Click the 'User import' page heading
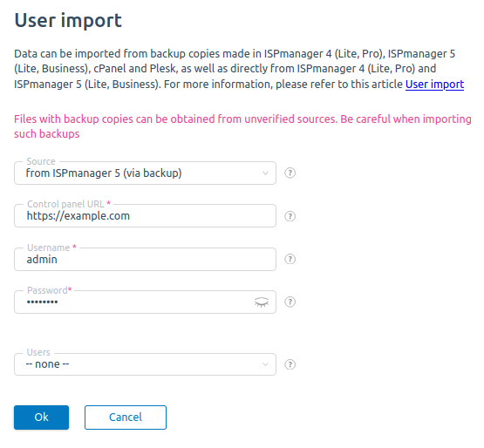The width and height of the screenshot is (484, 448). coord(68,20)
